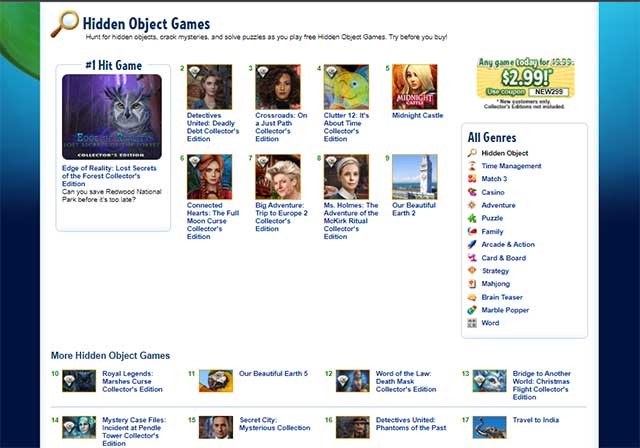Select the Match 3 genre icon
The height and width of the screenshot is (448, 640).
coord(472,179)
